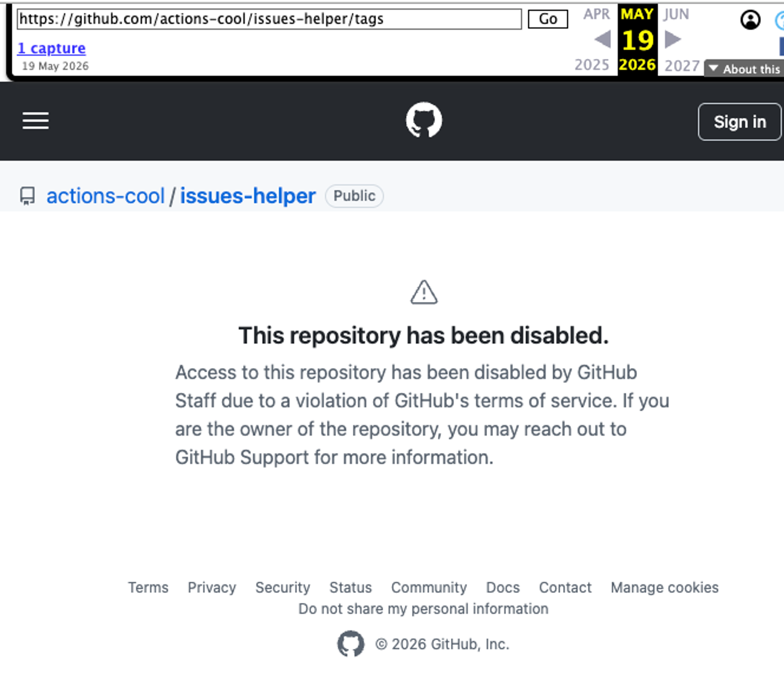
Task: Open the Terms footer link
Action: 148,587
